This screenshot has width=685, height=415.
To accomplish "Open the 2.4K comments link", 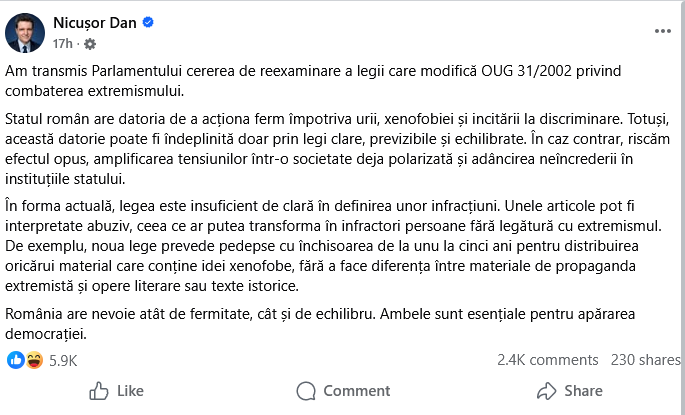I will coord(547,360).
